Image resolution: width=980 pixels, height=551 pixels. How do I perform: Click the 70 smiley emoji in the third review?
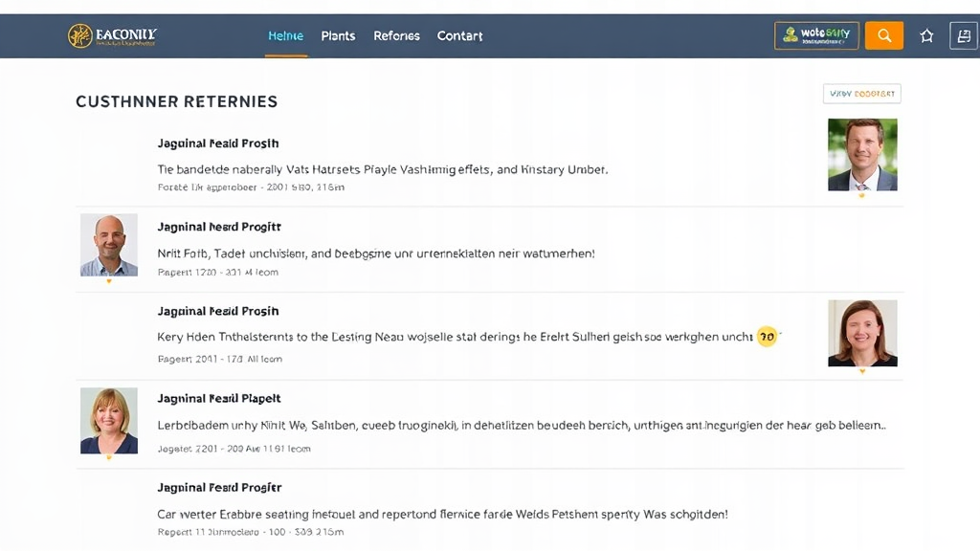click(766, 338)
